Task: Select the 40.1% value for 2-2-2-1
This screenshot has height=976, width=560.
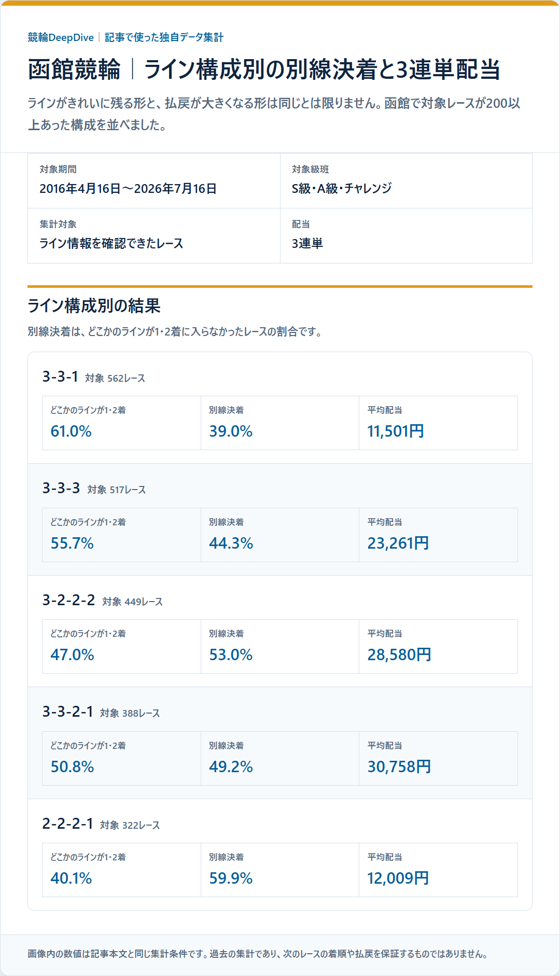Action: pyautogui.click(x=71, y=878)
